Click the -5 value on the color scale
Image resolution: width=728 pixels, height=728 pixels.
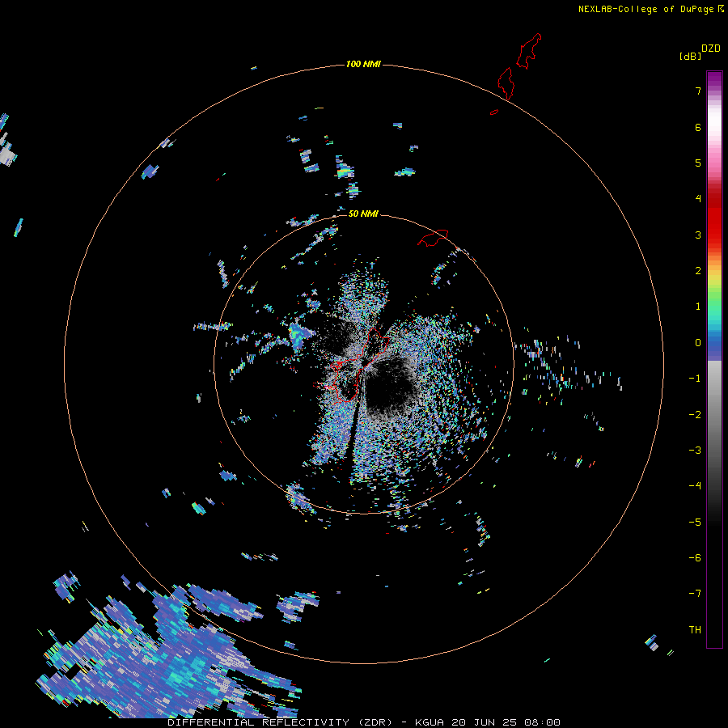point(695,523)
